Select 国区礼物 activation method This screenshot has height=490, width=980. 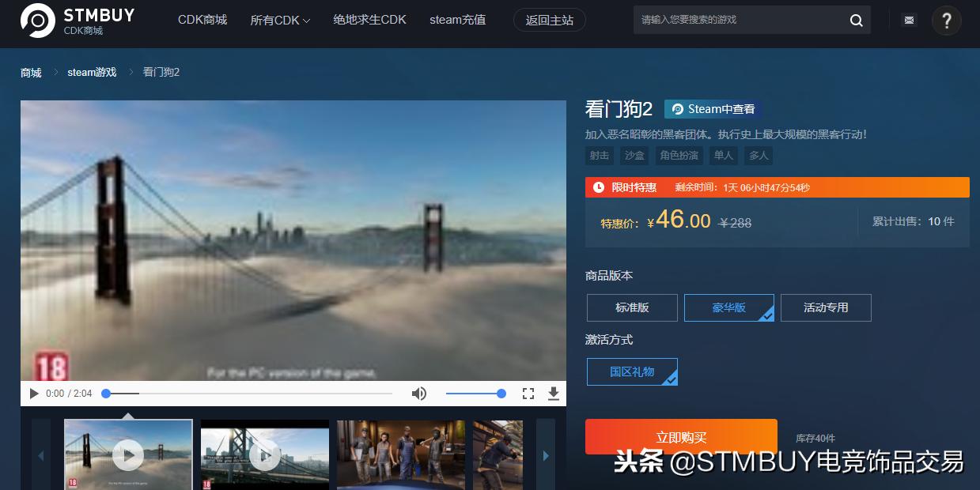[632, 371]
